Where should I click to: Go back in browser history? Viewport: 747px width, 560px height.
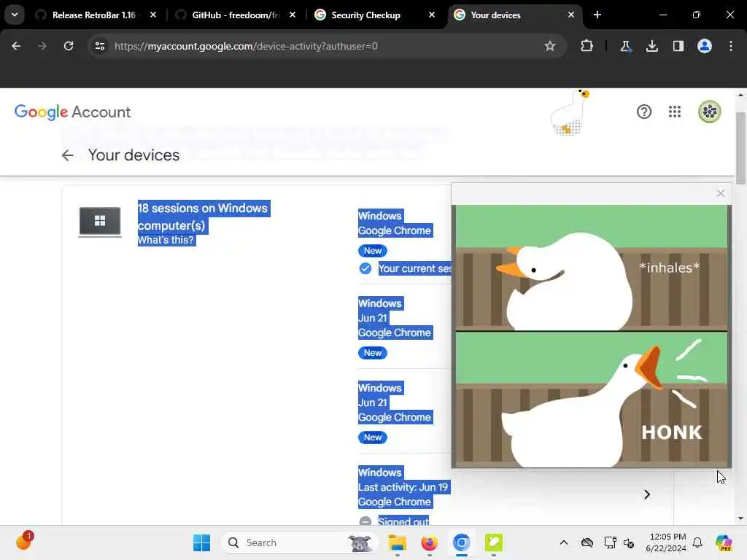[16, 46]
